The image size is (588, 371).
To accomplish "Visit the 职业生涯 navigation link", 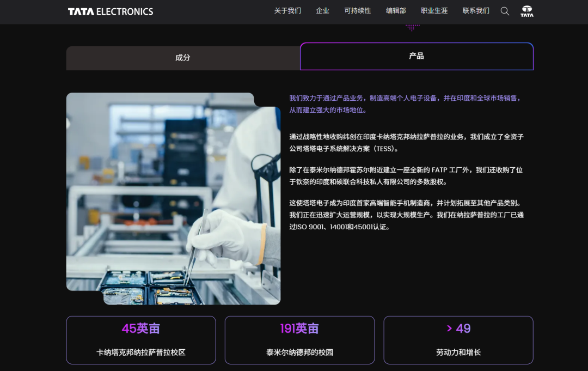I will (434, 11).
